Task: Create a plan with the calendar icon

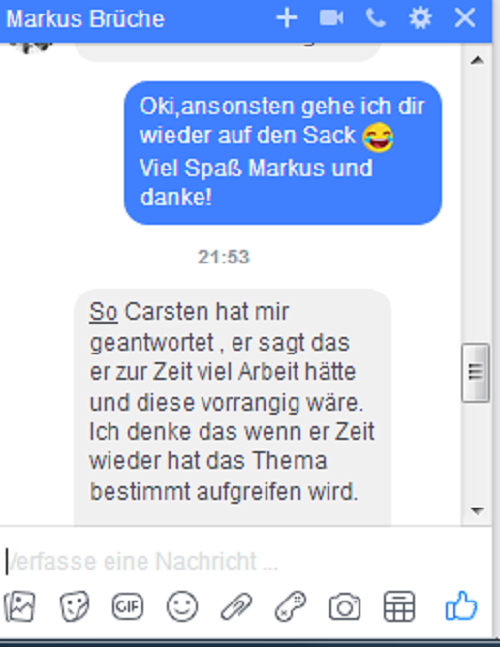Action: coord(399,606)
